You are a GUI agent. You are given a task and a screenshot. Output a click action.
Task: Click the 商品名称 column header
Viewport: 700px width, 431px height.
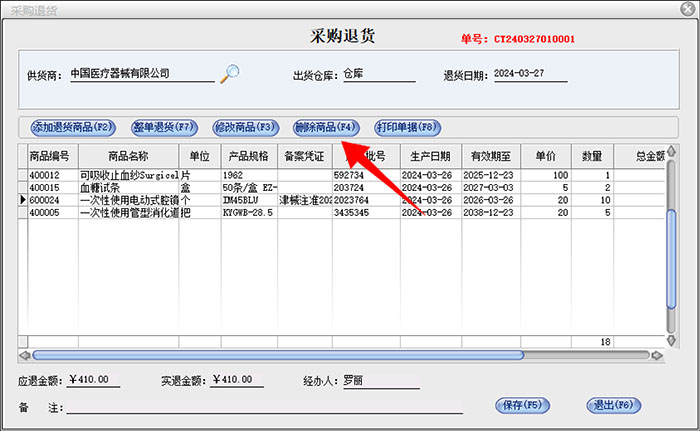(x=128, y=156)
